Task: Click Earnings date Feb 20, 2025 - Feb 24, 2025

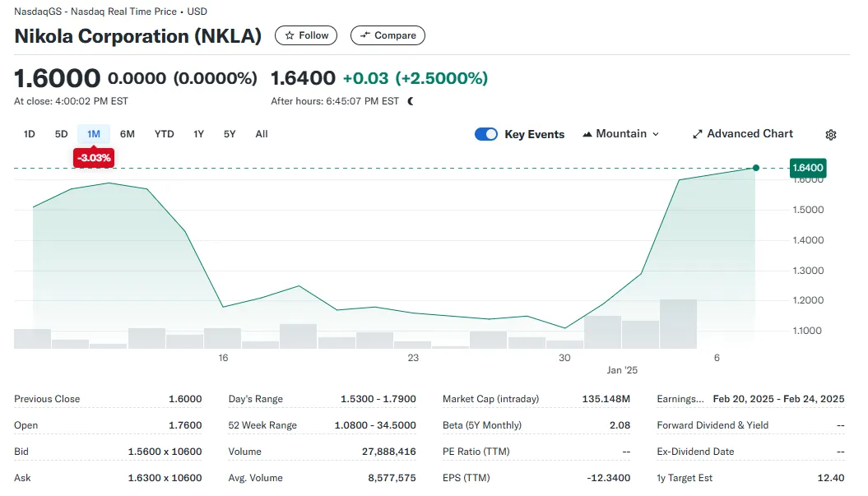Action: pyautogui.click(x=779, y=399)
